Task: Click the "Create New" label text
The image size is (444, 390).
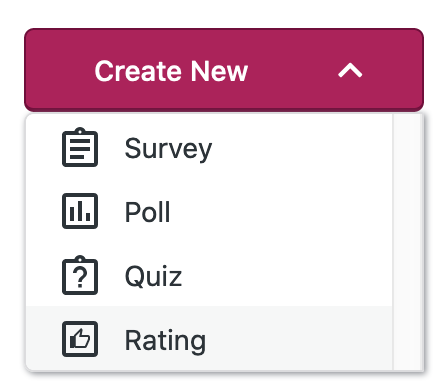Action: [x=171, y=71]
